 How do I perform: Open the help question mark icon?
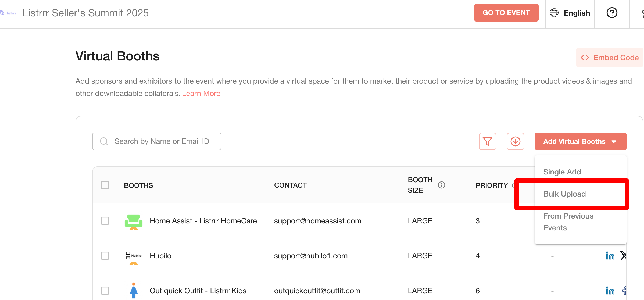pyautogui.click(x=612, y=13)
